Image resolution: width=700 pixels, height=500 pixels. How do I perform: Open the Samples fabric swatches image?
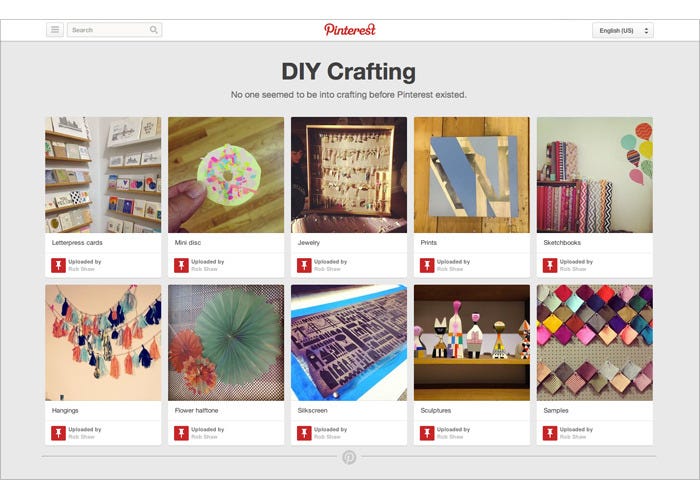point(595,342)
